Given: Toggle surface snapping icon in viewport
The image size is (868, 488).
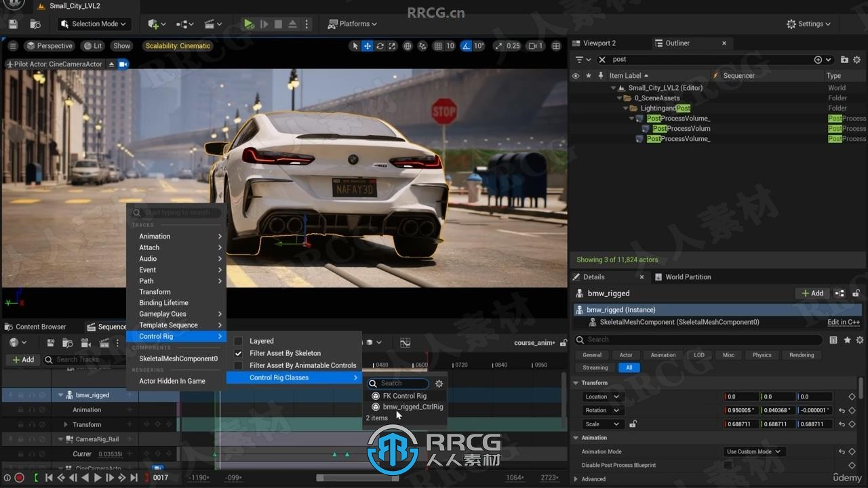Looking at the screenshot, I should click(422, 46).
